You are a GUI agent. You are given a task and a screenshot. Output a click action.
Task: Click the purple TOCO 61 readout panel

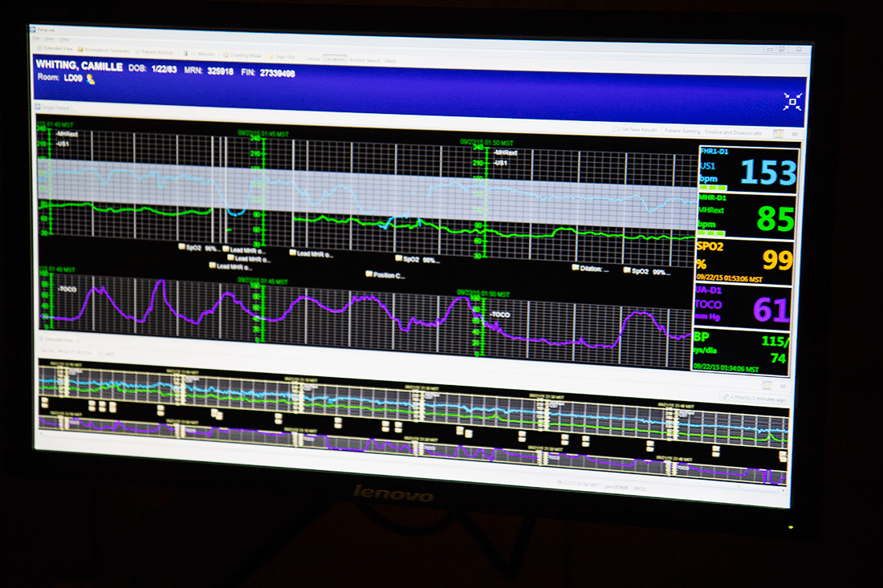pos(743,306)
